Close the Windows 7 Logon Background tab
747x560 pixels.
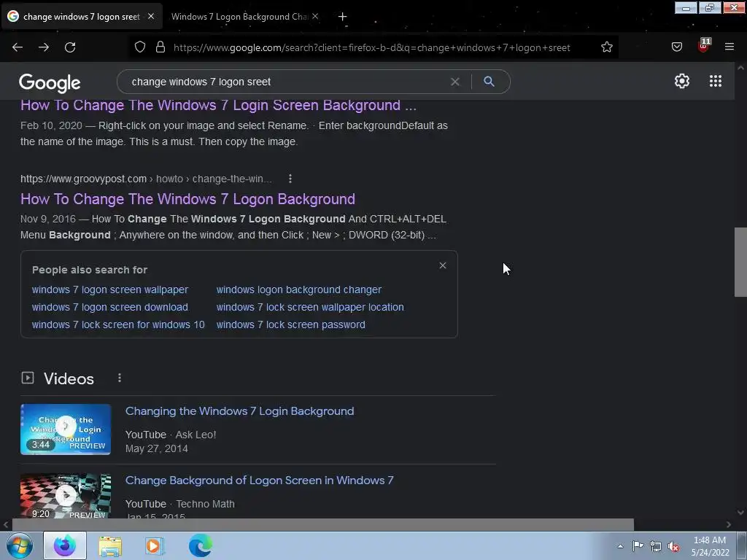[x=315, y=16]
